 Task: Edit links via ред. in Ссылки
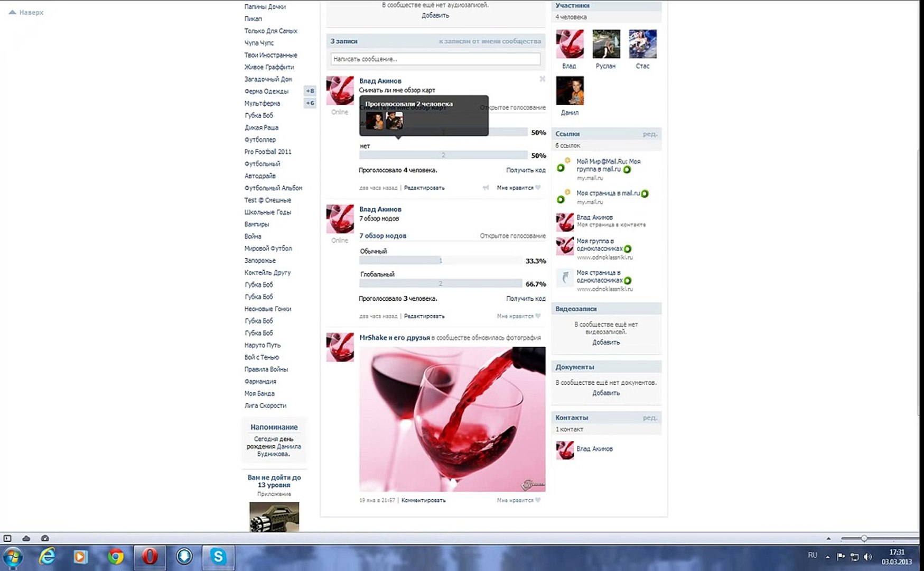[x=650, y=134]
